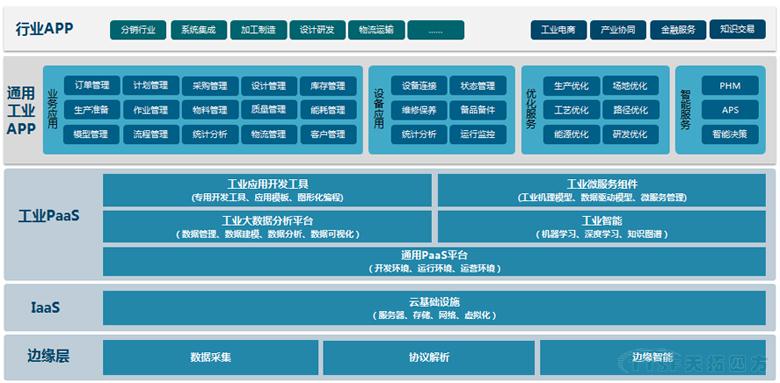Screen dimensions: 780x383
Task: Click the 智能决策 box
Action: 730,134
